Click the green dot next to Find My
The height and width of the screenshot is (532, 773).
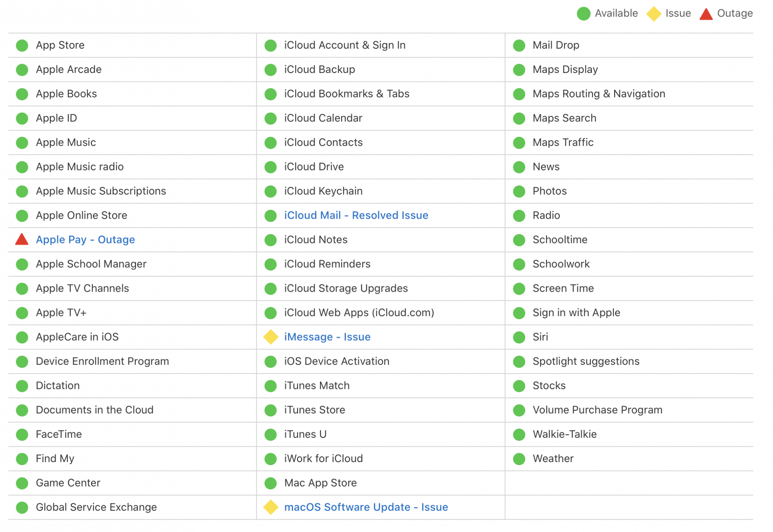coord(22,459)
